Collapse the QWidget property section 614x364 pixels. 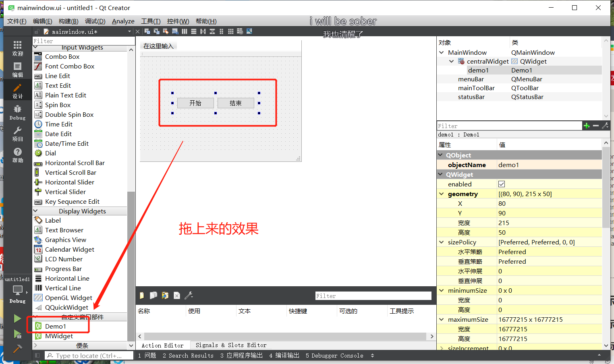441,174
